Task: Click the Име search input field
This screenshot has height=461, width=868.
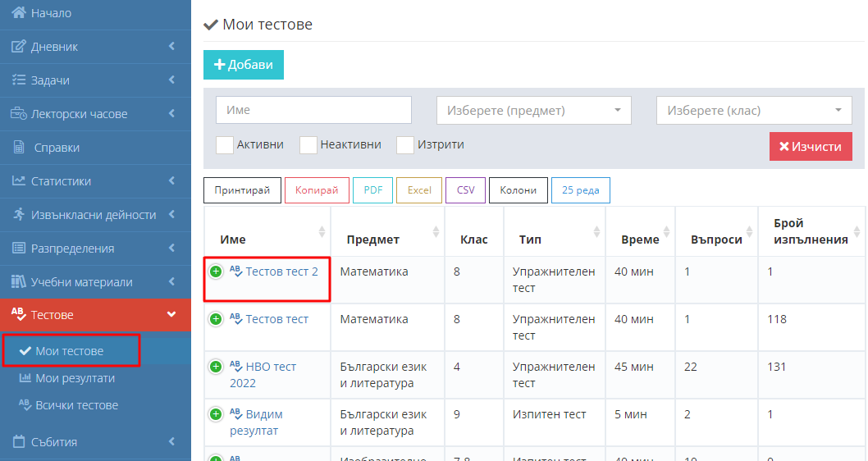Action: tap(313, 110)
